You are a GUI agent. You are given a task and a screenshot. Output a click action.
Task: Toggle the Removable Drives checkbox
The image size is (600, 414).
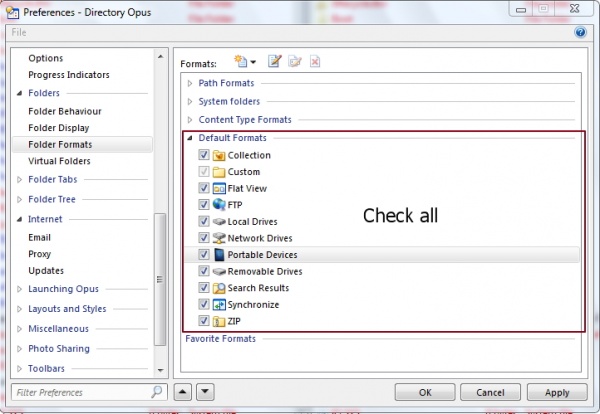pyautogui.click(x=204, y=271)
